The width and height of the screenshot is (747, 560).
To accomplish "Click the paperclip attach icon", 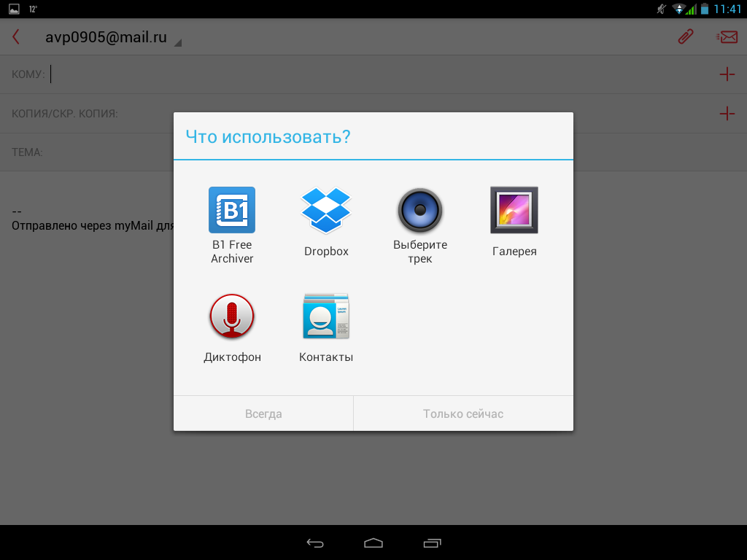I will point(686,36).
